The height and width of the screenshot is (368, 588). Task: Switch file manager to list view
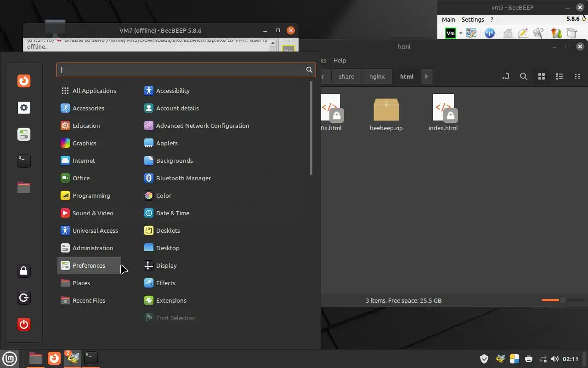tap(560, 77)
